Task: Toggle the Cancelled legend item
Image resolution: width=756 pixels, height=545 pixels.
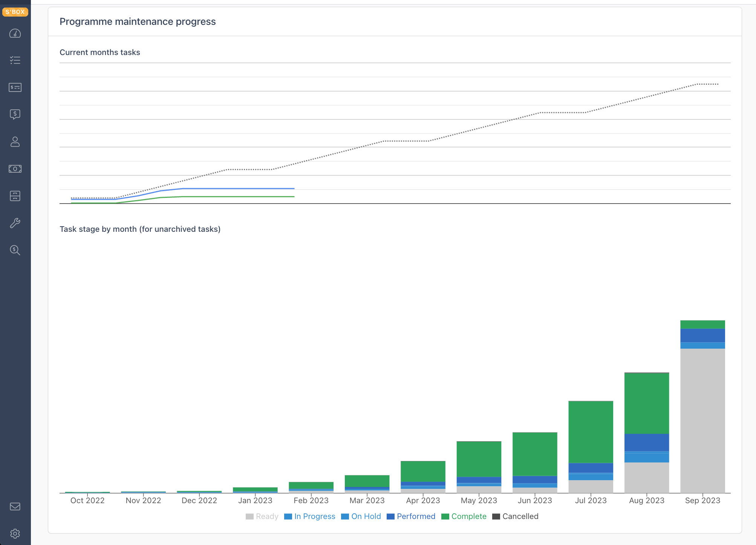Action: tap(516, 516)
